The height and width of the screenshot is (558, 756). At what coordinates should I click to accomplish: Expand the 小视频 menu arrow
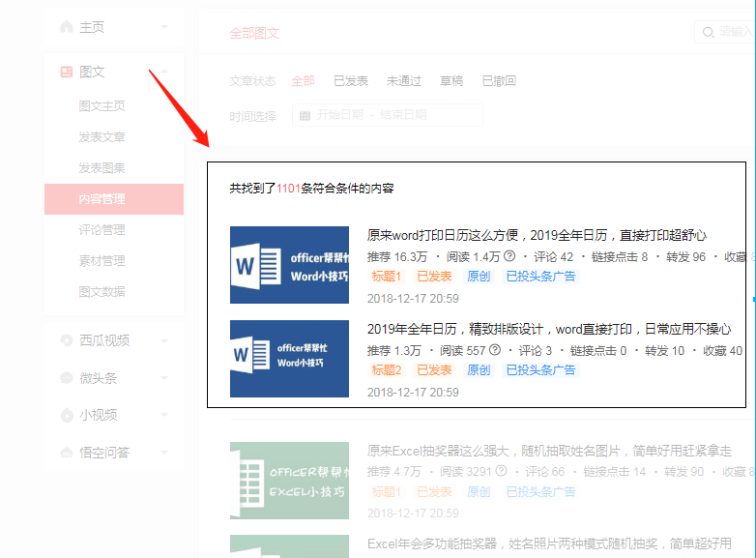coord(164,415)
